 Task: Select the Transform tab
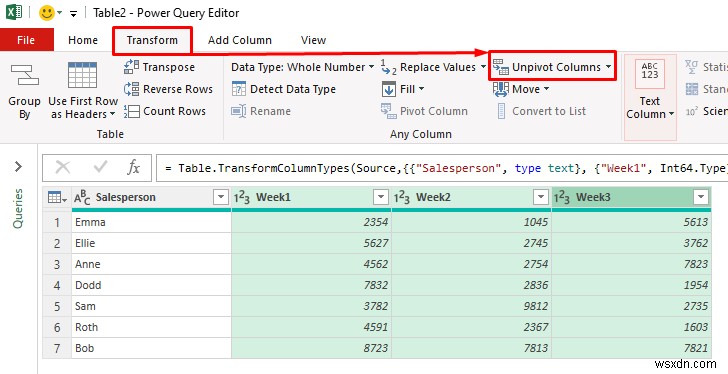tap(152, 40)
